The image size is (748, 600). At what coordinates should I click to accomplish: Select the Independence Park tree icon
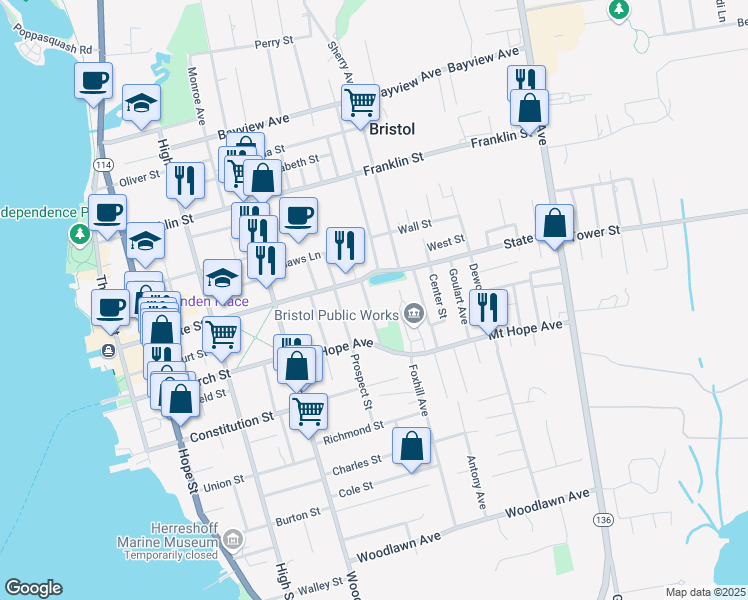click(80, 235)
